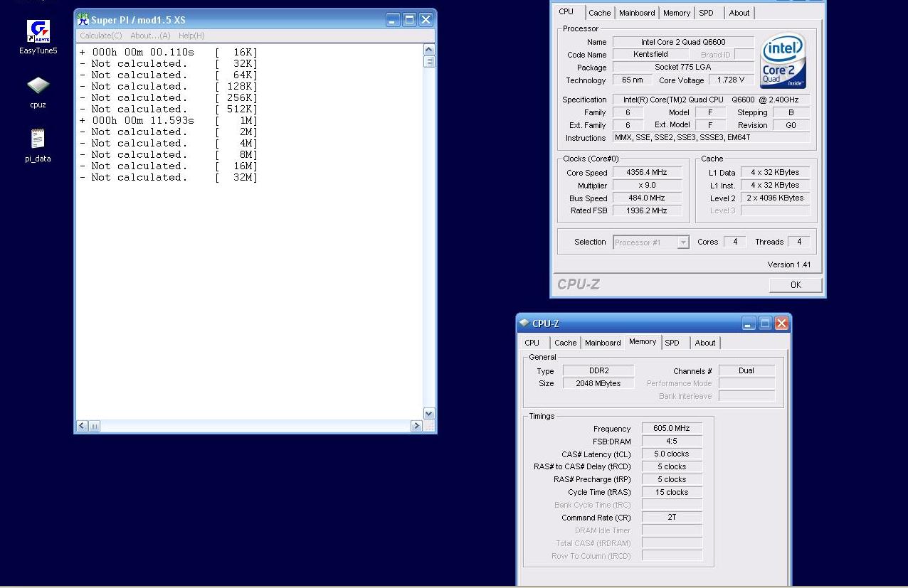Open SPD tab in lower CPU-Z window
The height and width of the screenshot is (588, 908).
tap(672, 343)
